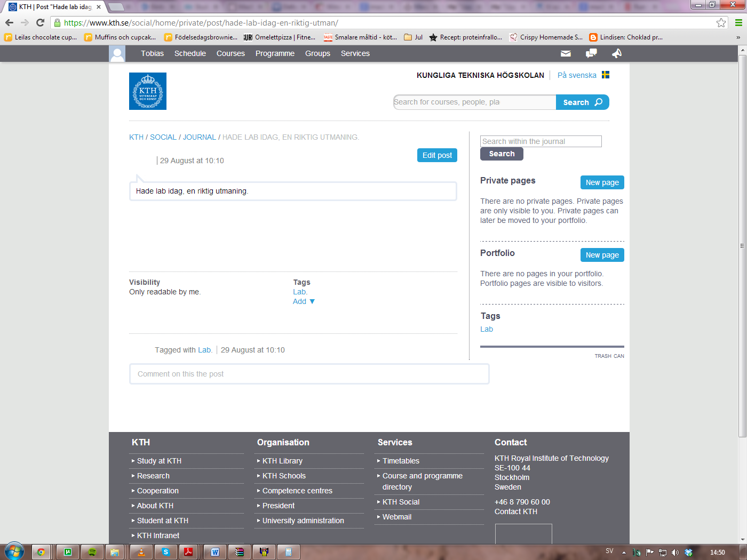This screenshot has height=560, width=747.
Task: Open Skype from the taskbar
Action: pos(166,552)
